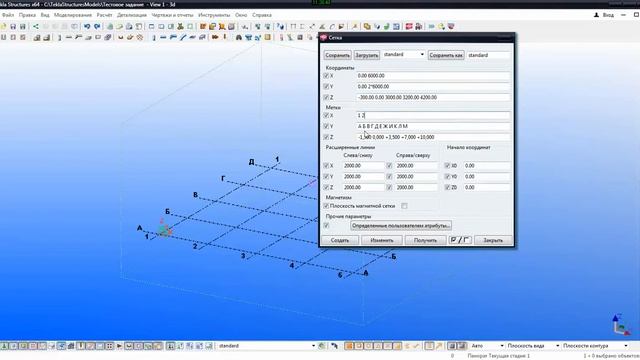
Task: Click the Создать button
Action: [340, 240]
